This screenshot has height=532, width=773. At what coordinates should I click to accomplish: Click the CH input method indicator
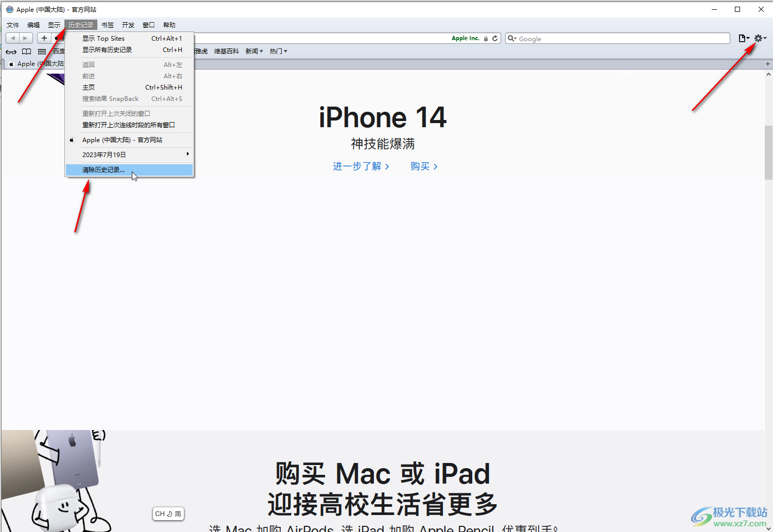click(168, 513)
